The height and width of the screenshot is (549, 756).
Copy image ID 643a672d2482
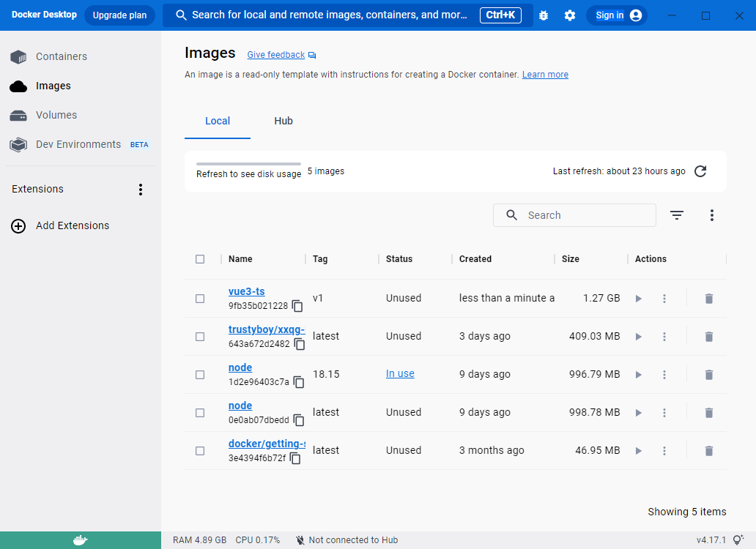[x=300, y=344]
